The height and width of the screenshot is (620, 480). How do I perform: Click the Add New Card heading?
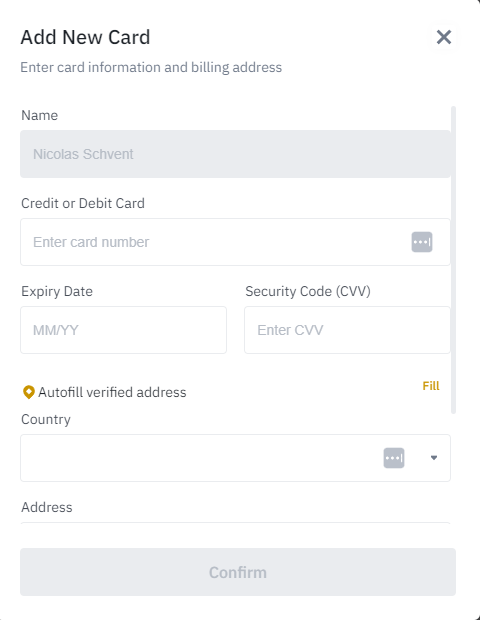click(85, 37)
